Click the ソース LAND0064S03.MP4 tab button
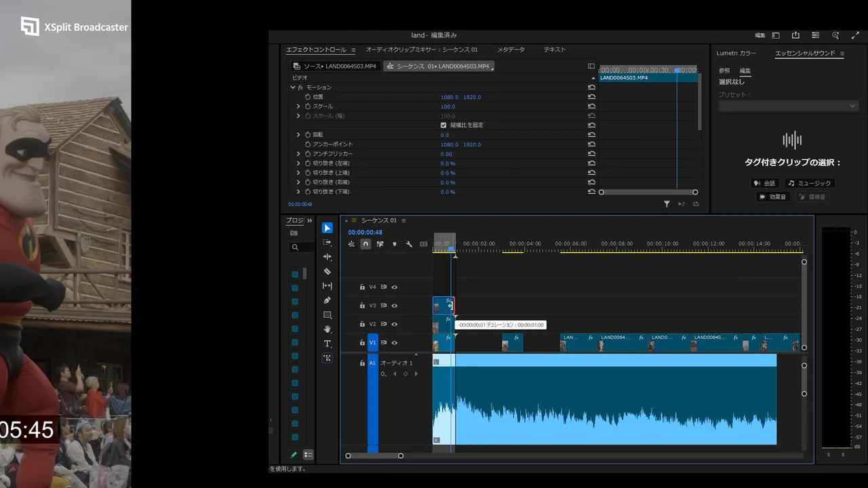 pyautogui.click(x=335, y=66)
